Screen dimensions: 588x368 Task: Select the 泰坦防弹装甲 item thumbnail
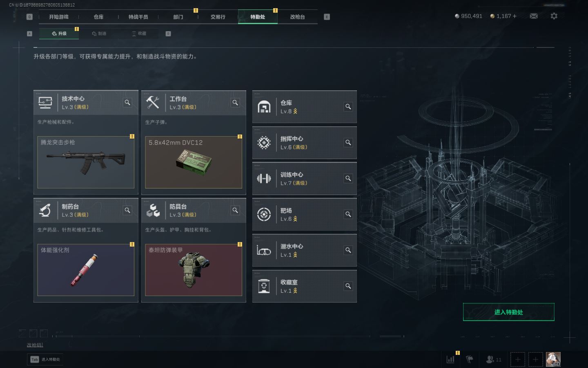tap(194, 270)
